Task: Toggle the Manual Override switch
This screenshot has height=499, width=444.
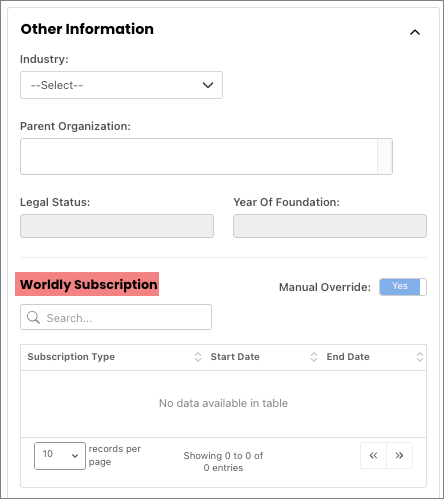Action: click(x=403, y=287)
